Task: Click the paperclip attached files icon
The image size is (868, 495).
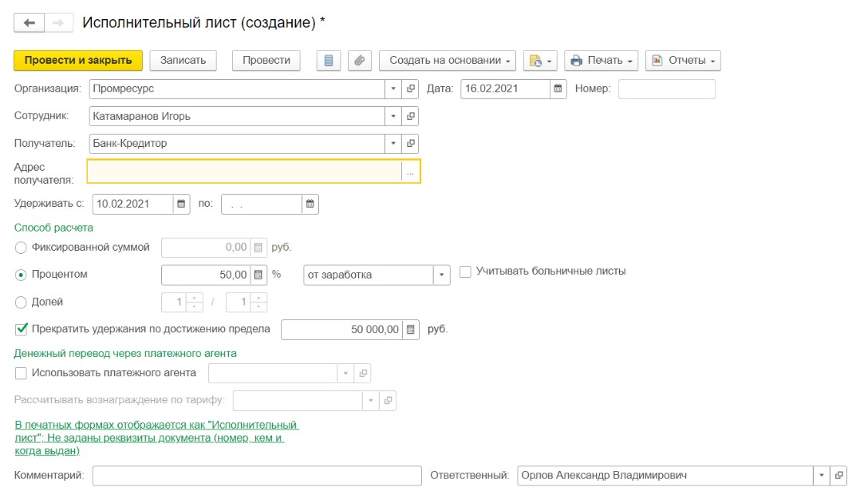Action: (x=360, y=61)
